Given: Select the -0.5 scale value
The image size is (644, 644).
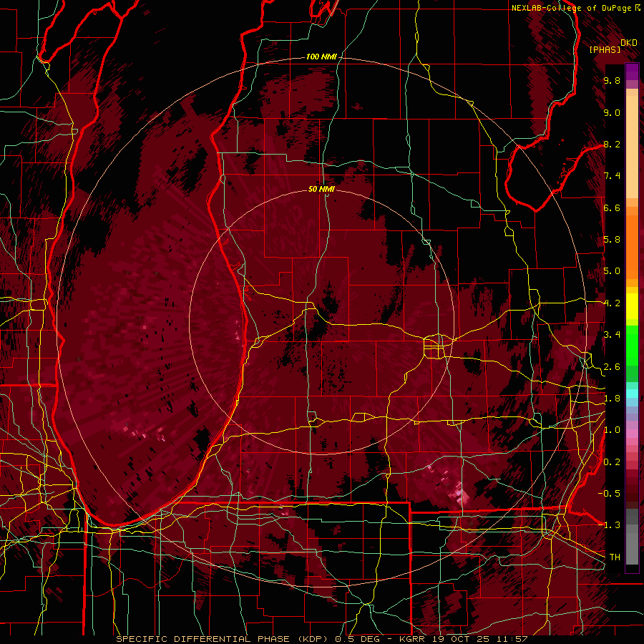Looking at the screenshot, I should [x=609, y=494].
